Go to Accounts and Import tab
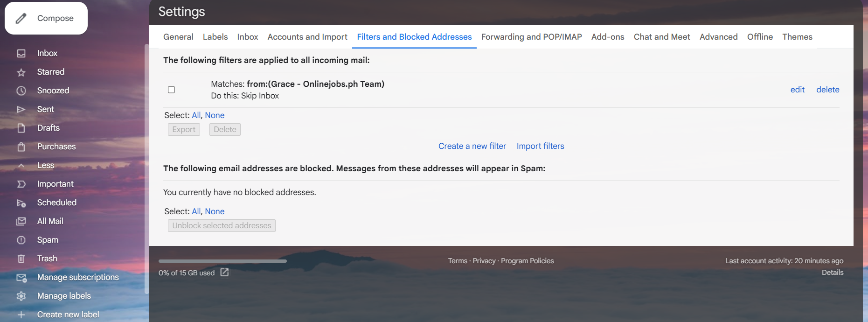The width and height of the screenshot is (868, 322). [x=307, y=37]
